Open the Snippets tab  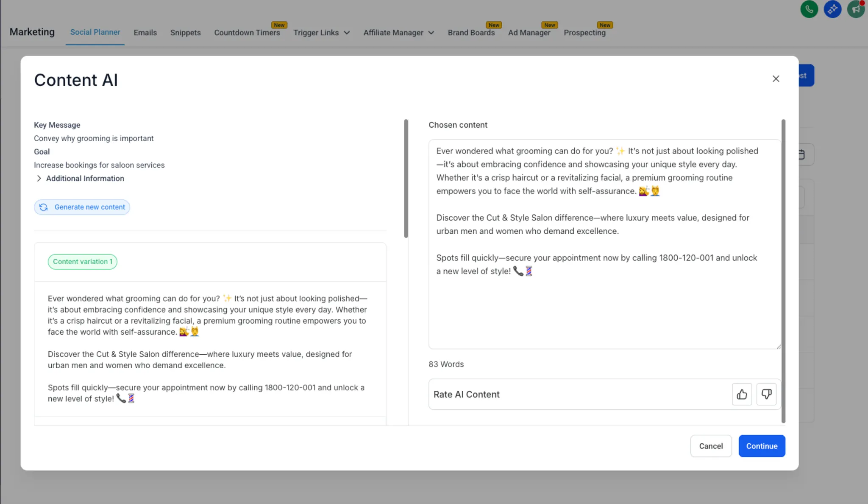click(185, 33)
